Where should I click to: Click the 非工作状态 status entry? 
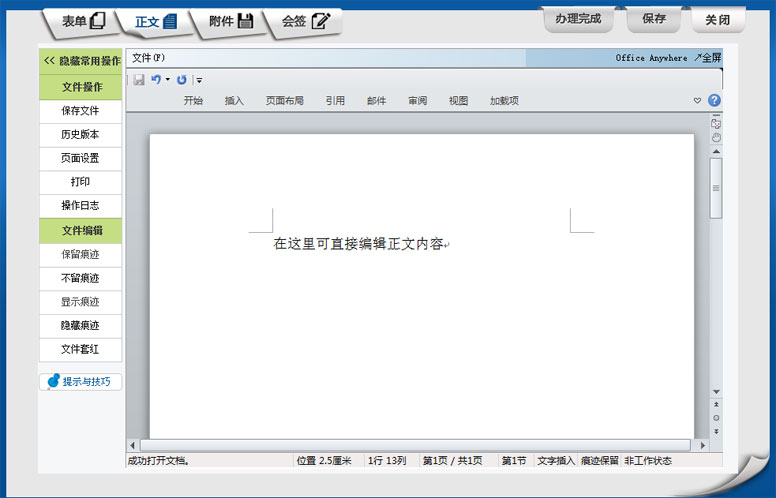pos(648,461)
